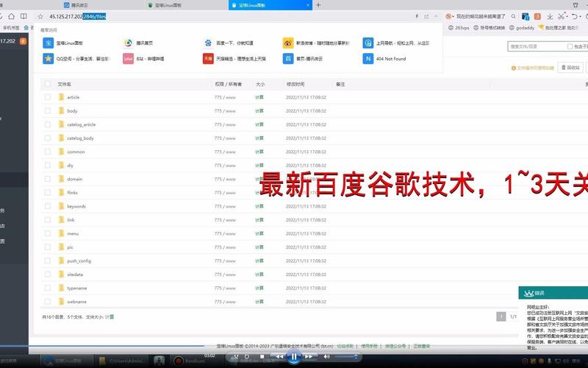Click 计算 size link for webname row
The image size is (588, 368).
[x=259, y=302]
